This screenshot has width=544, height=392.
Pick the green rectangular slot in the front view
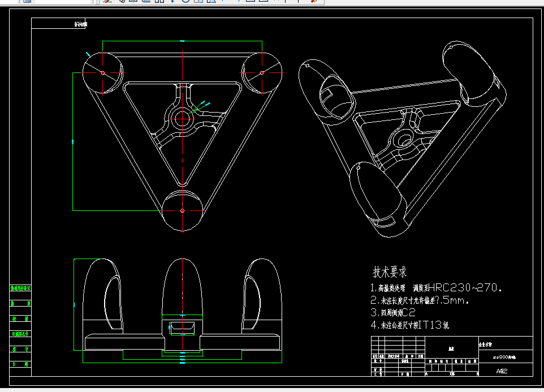click(182, 328)
